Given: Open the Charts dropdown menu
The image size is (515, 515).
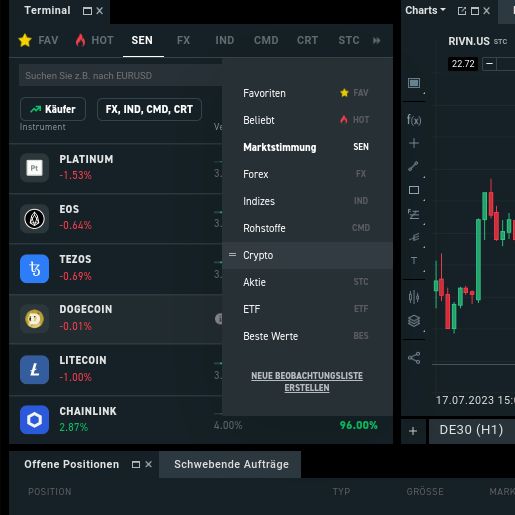Looking at the screenshot, I should tap(425, 10).
